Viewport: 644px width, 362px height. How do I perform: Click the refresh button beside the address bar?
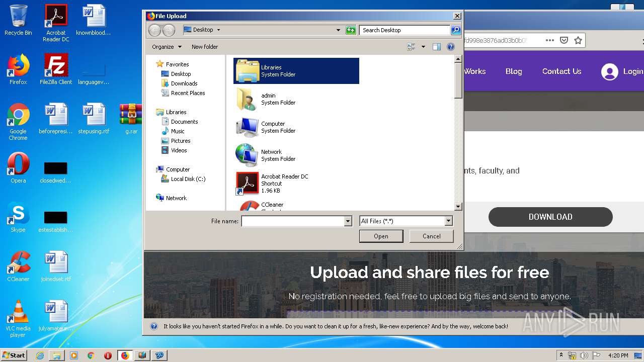point(351,30)
